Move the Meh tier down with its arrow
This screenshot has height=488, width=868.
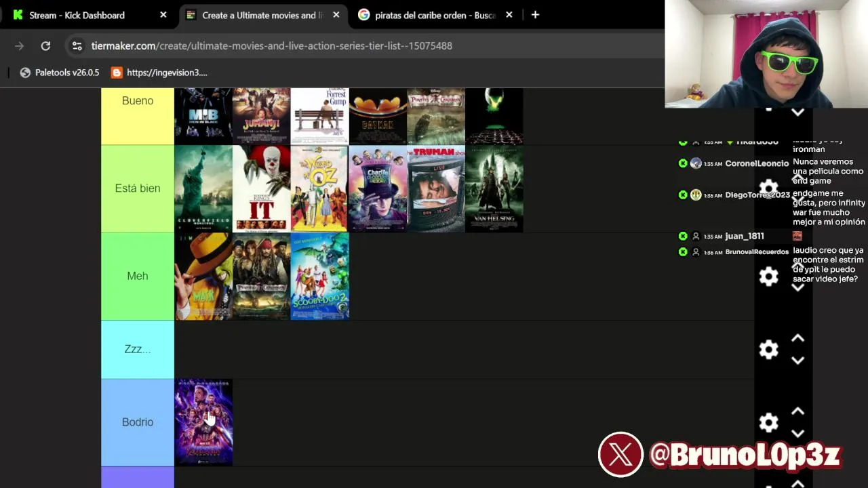tap(797, 287)
